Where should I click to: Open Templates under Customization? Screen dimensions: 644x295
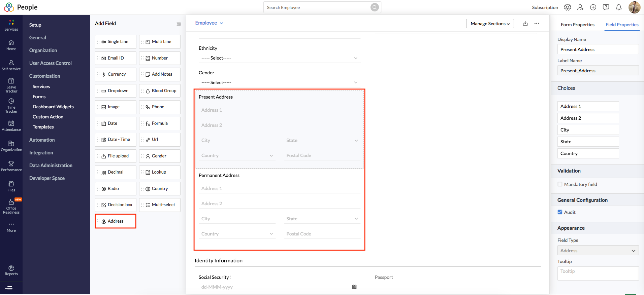click(x=43, y=127)
